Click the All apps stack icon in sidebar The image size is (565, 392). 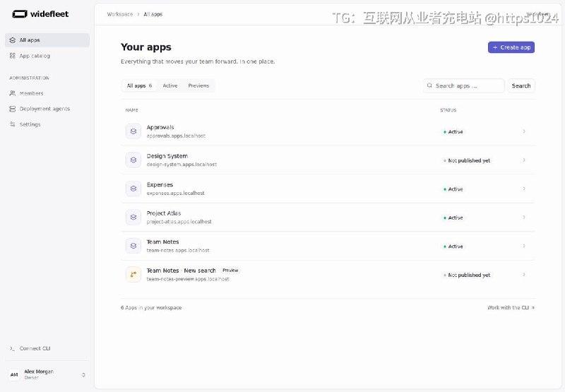point(13,40)
